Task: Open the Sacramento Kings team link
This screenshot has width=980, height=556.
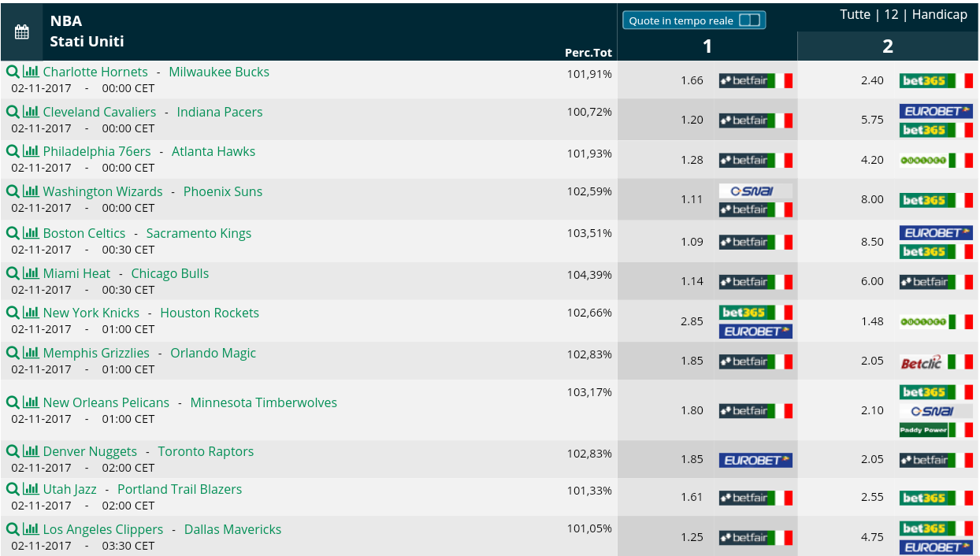Action: pyautogui.click(x=199, y=233)
